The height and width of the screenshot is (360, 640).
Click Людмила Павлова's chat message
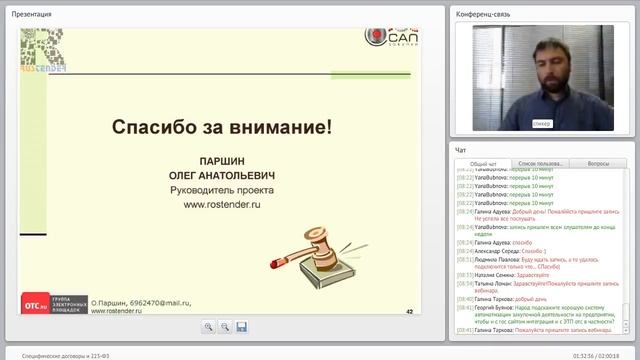click(528, 263)
